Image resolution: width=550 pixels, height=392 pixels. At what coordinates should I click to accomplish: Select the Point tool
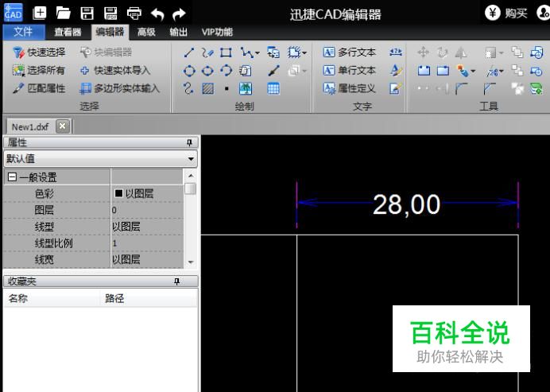tap(227, 89)
